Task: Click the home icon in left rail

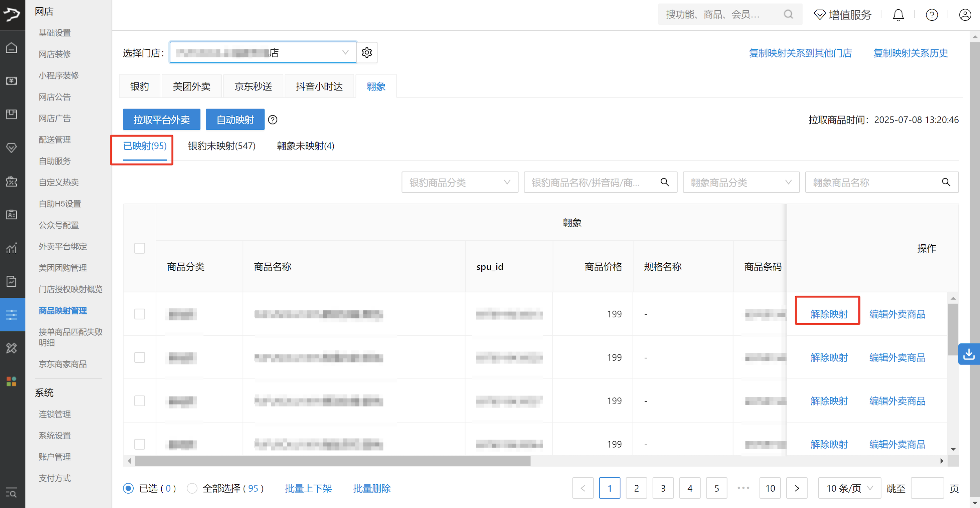Action: click(x=12, y=48)
